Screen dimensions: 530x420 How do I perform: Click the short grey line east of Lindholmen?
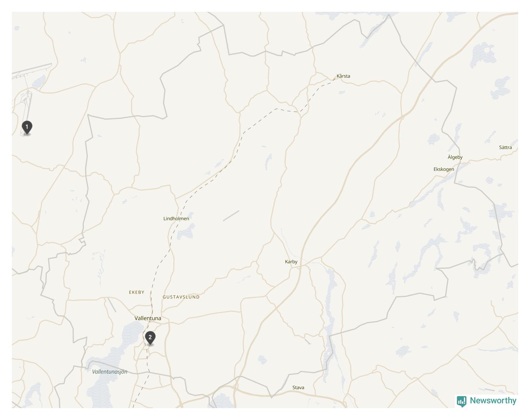231,216
